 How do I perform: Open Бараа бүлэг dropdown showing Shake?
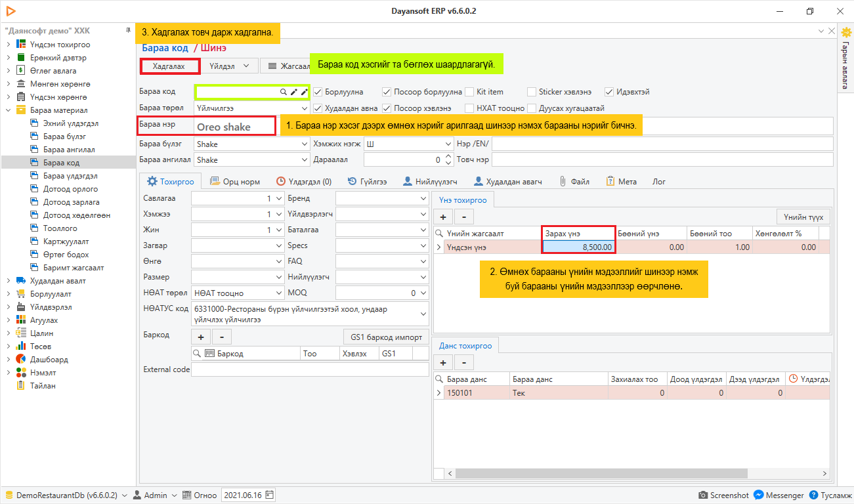[305, 144]
